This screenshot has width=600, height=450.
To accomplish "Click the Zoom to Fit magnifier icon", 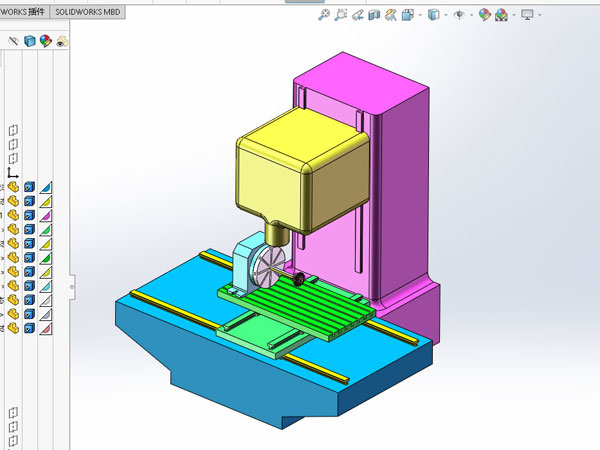I will 324,15.
